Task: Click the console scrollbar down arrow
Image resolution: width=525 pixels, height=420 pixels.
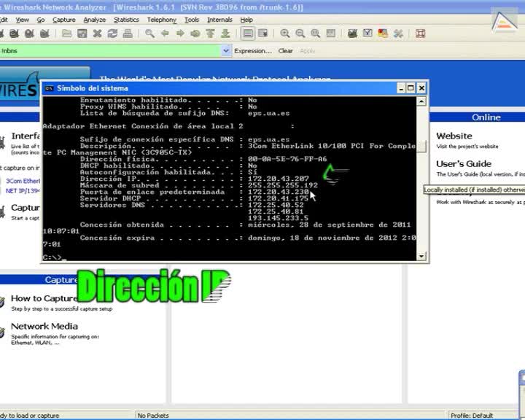Action: 421,256
